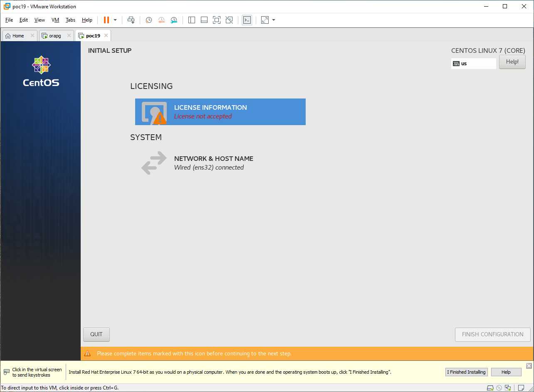Open the Tabs menu

coord(71,20)
